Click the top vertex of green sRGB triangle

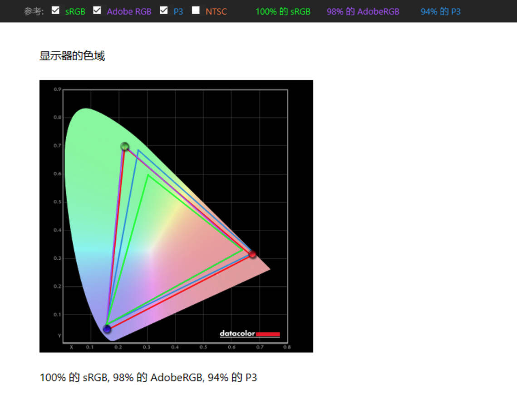coord(148,175)
